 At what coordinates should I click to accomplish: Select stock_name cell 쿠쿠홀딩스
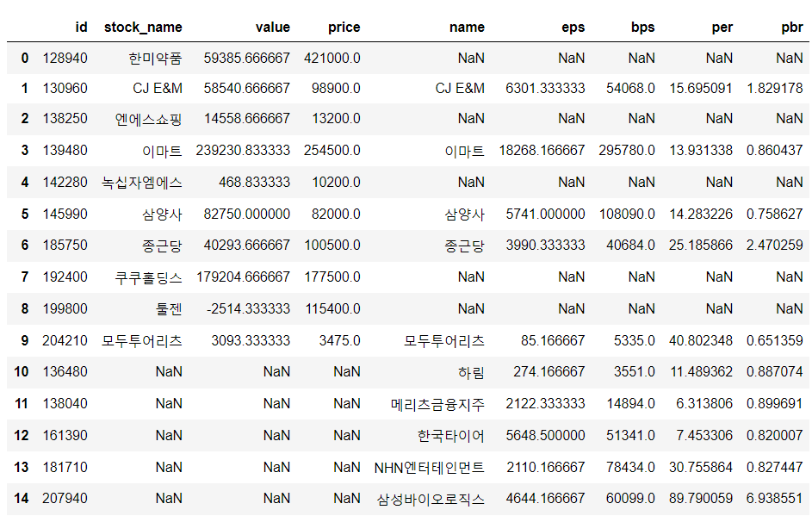149,277
